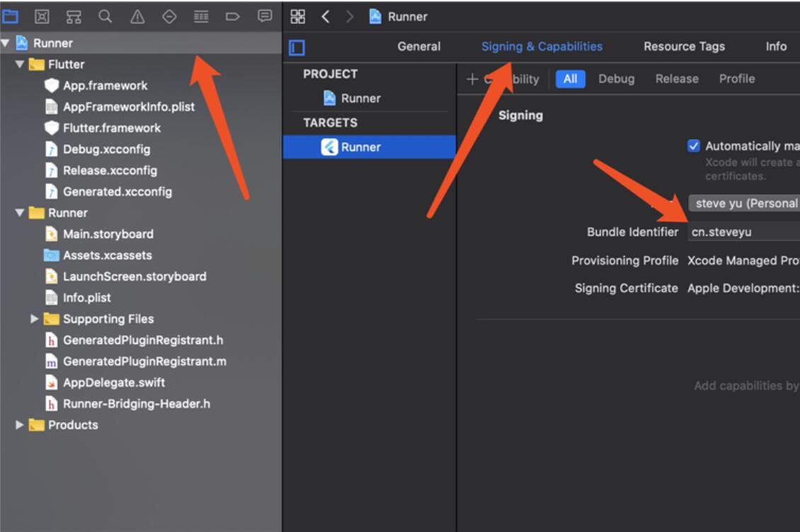Screen dimensions: 800x532
Task: Open AppDelegate.swift
Action: click(114, 383)
